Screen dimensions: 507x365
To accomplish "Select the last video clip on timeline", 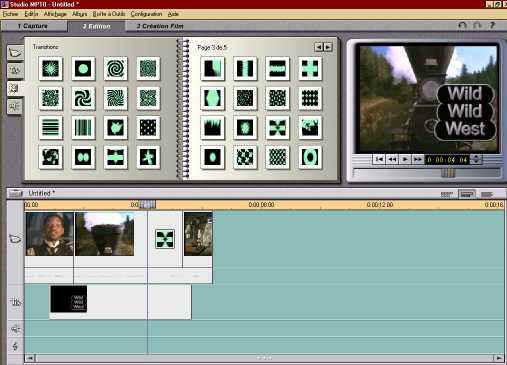I will [198, 234].
